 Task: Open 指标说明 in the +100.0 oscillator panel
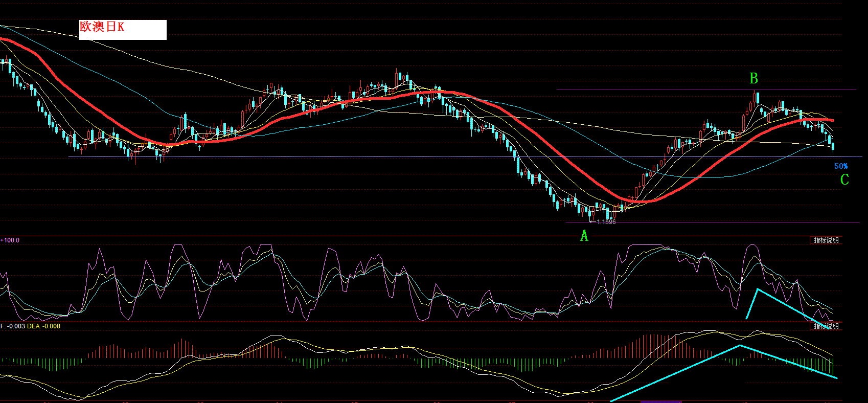(826, 240)
